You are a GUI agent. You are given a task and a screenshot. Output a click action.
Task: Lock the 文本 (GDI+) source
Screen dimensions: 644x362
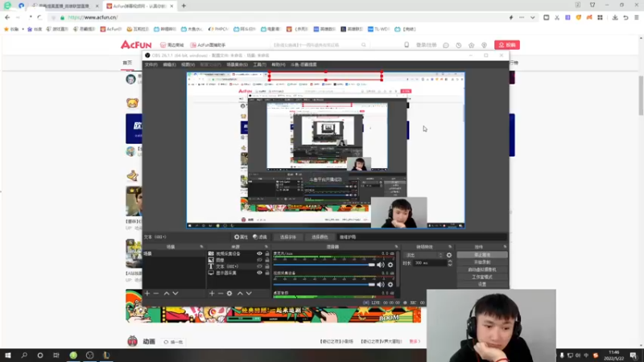[267, 266]
